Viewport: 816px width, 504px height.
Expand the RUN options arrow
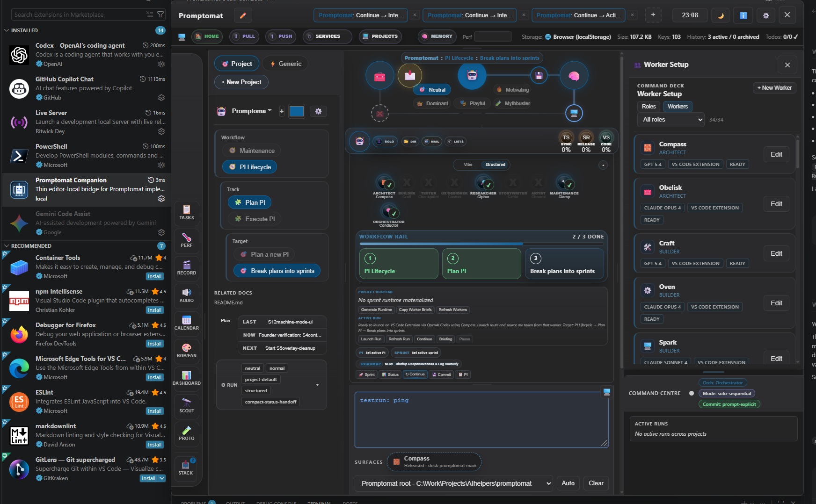point(317,385)
